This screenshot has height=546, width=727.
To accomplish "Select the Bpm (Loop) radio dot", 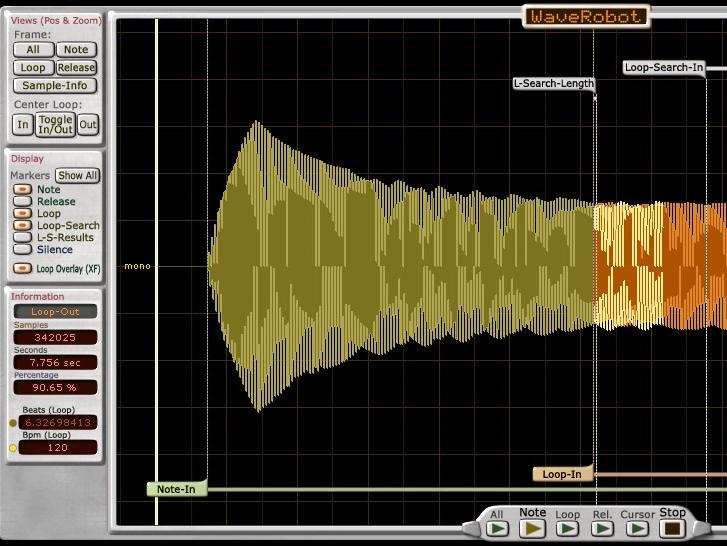I will [x=13, y=448].
